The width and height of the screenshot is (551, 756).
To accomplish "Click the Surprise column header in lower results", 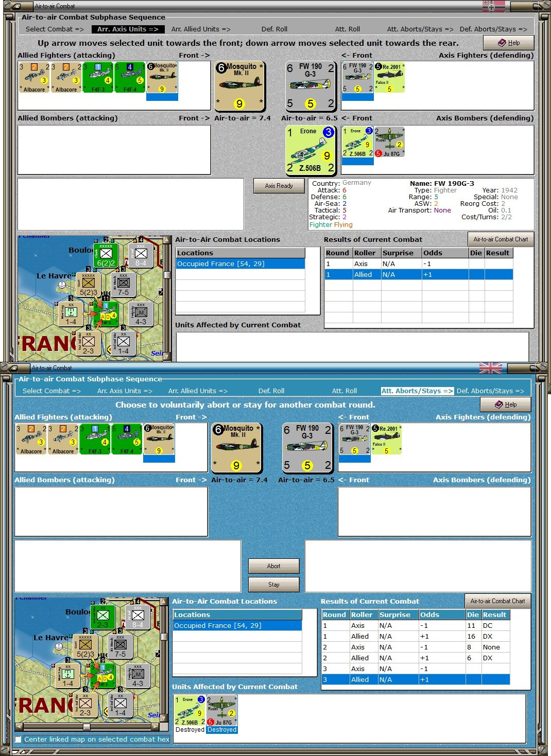I will 398,614.
